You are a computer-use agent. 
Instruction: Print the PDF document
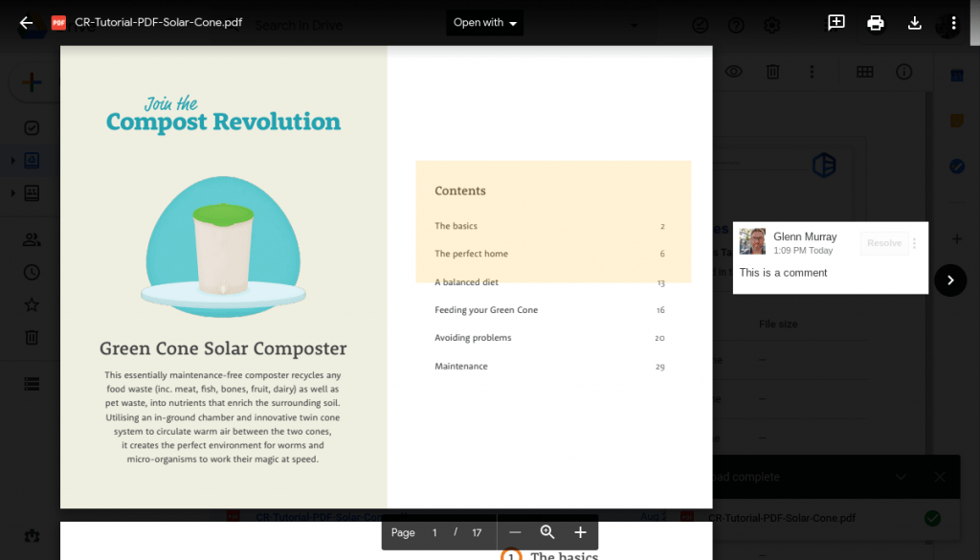[x=875, y=23]
